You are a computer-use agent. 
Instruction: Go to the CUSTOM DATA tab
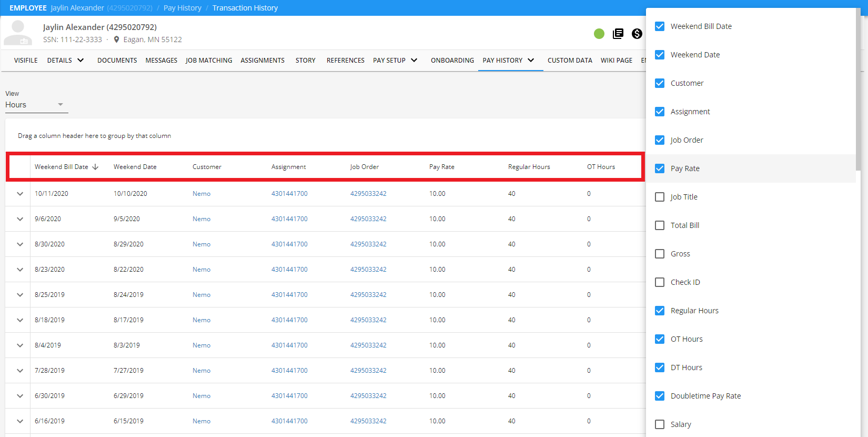click(570, 61)
